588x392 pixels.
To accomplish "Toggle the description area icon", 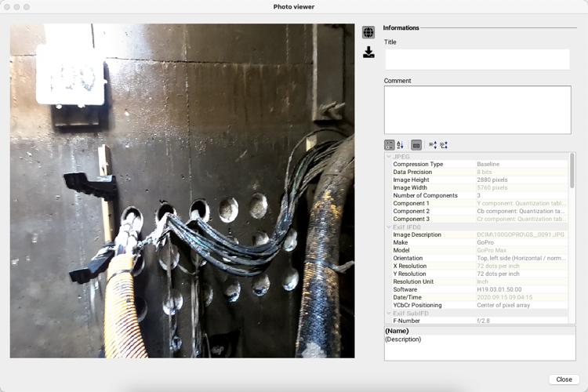I will [416, 145].
